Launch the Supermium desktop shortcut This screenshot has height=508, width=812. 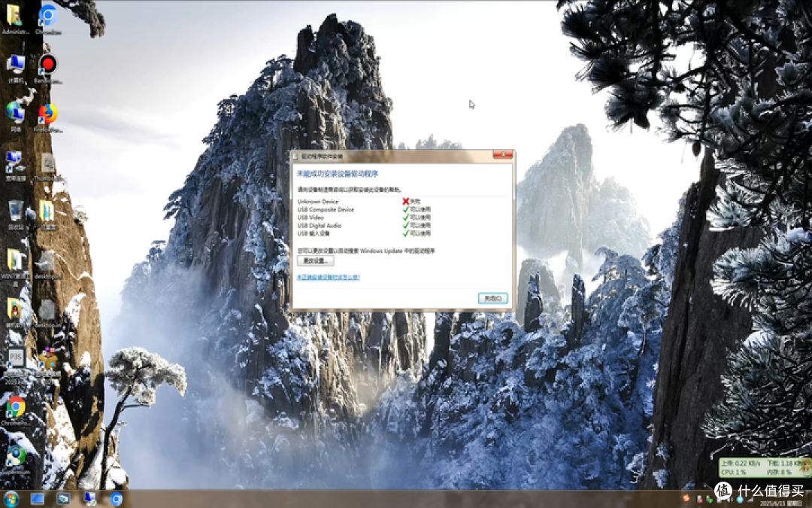tap(16, 459)
